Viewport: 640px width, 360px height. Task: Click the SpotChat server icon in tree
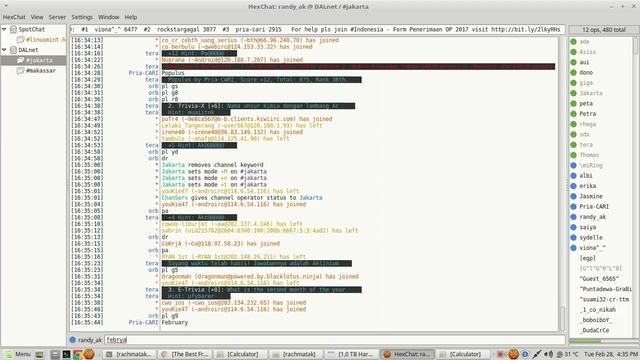point(13,29)
